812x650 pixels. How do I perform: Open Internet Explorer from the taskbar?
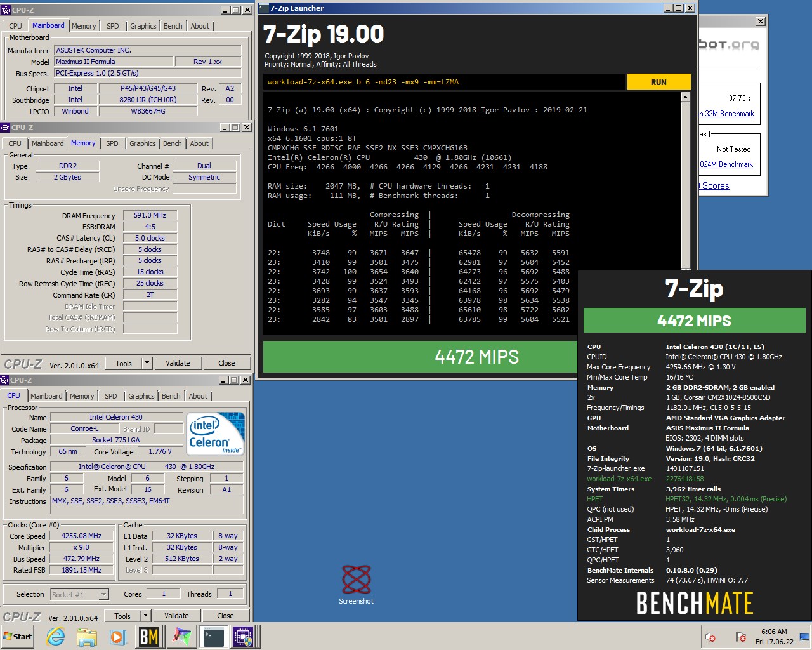[x=56, y=636]
